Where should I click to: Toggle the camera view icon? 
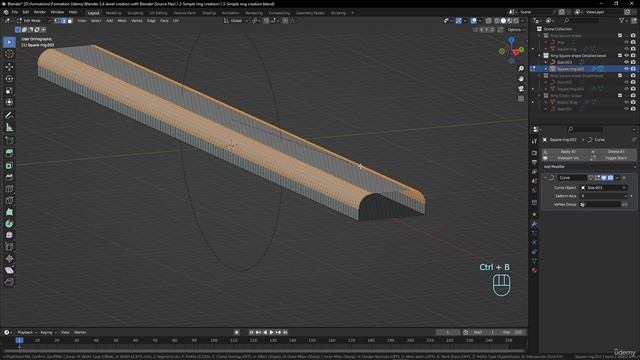tap(521, 89)
